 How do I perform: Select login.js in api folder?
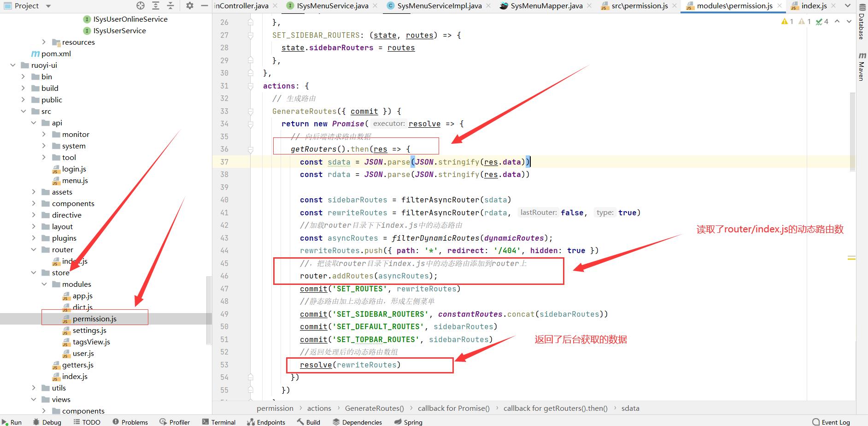coord(74,169)
